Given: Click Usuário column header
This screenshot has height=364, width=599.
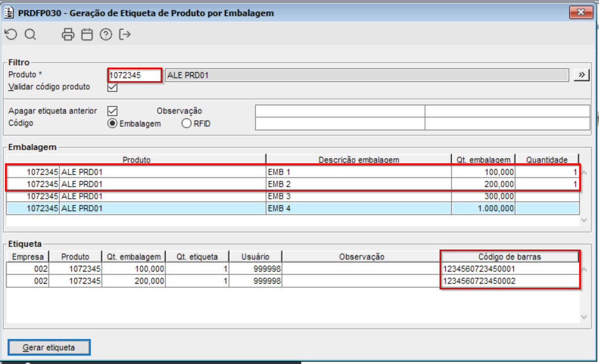Looking at the screenshot, I should pos(255,257).
